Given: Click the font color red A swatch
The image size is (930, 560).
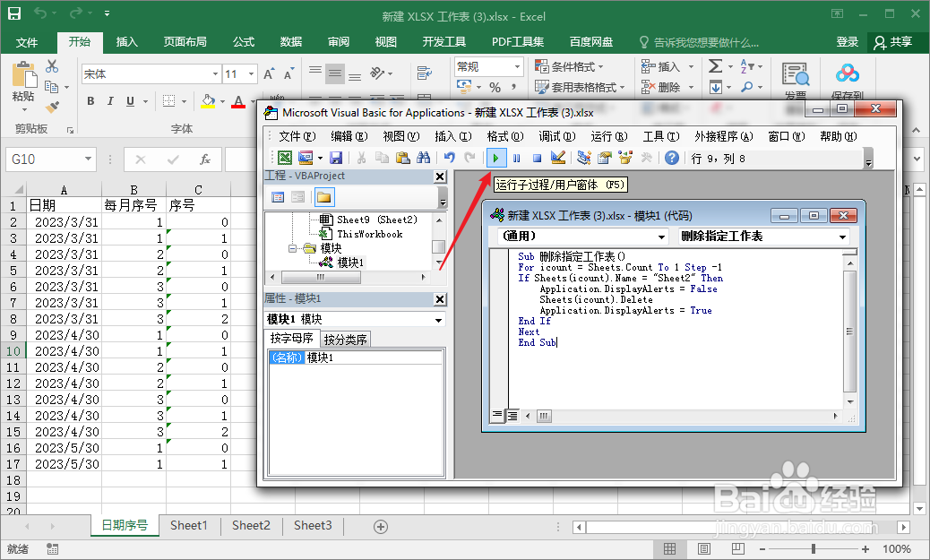Looking at the screenshot, I should pyautogui.click(x=238, y=101).
